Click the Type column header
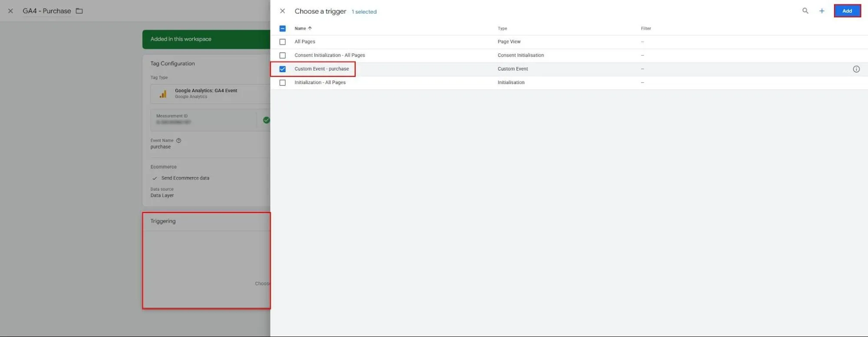Image resolution: width=868 pixels, height=337 pixels. point(502,29)
